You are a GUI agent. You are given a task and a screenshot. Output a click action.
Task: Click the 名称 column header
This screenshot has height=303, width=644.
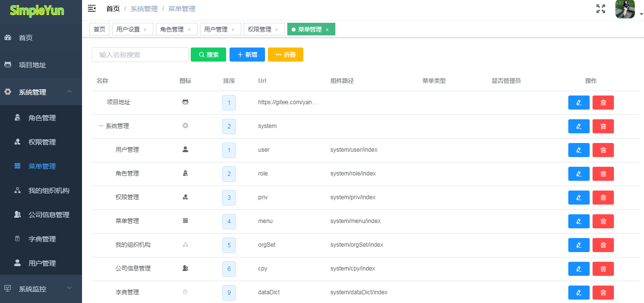point(102,81)
